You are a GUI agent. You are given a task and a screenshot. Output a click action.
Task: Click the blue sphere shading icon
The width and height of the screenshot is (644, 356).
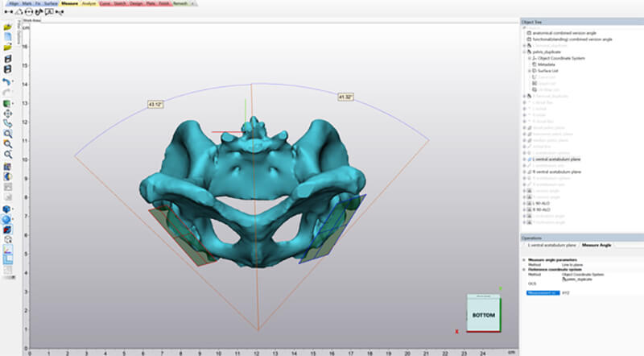click(7, 219)
